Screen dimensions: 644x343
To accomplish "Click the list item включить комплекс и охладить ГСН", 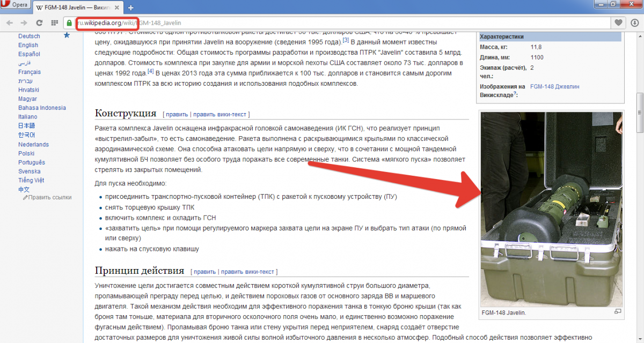I will click(x=160, y=218).
